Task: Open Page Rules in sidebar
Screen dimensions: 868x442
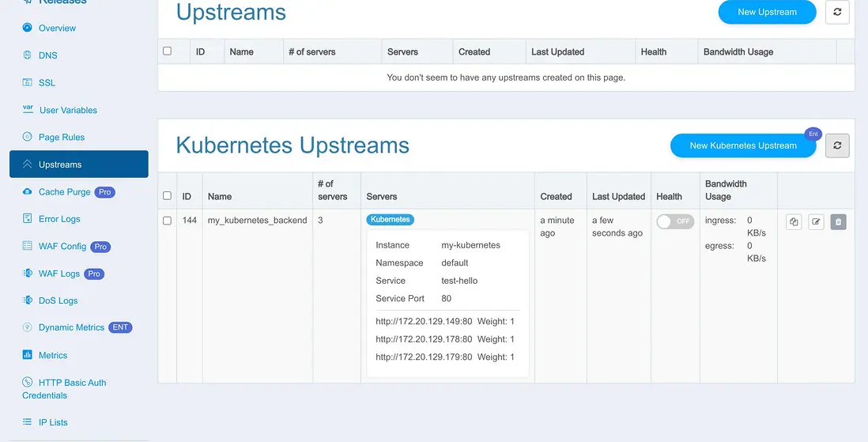Action: click(x=62, y=138)
